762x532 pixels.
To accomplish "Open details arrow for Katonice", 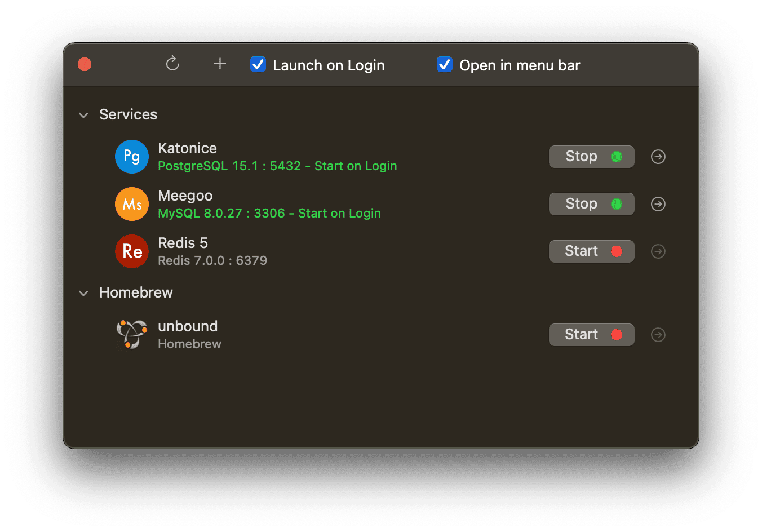I will click(658, 157).
